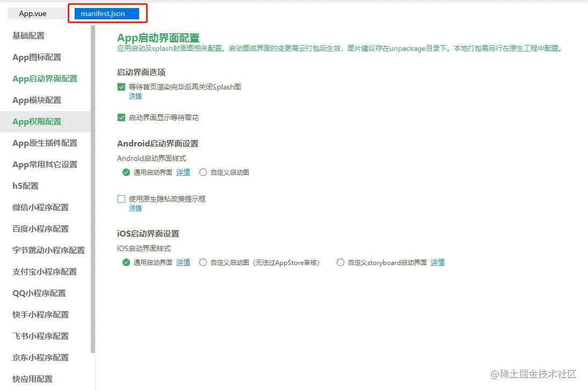Image resolution: width=588 pixels, height=391 pixels.
Task: Select 自定义storyboard启动界面 option
Action: [x=340, y=262]
